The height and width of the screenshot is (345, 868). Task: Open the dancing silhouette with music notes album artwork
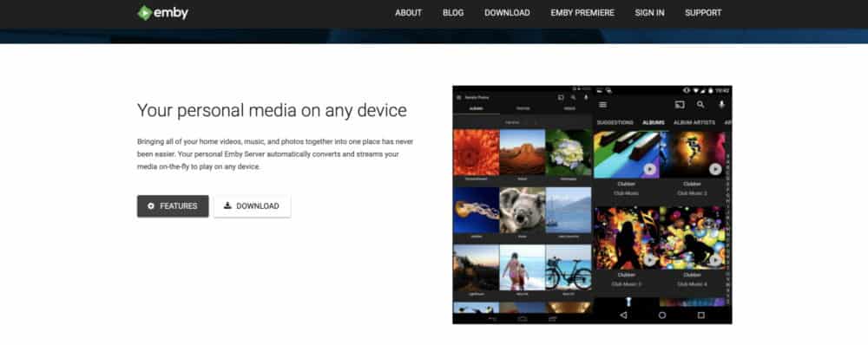tap(626, 238)
